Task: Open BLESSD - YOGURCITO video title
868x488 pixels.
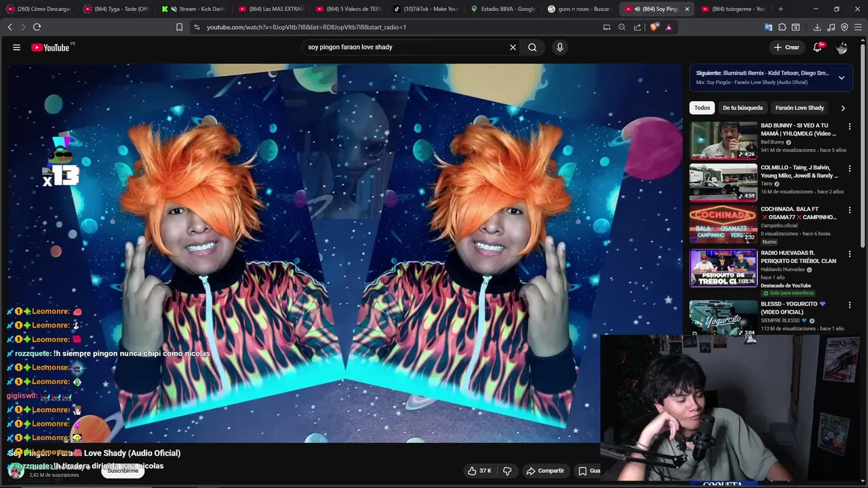Action: pos(793,308)
